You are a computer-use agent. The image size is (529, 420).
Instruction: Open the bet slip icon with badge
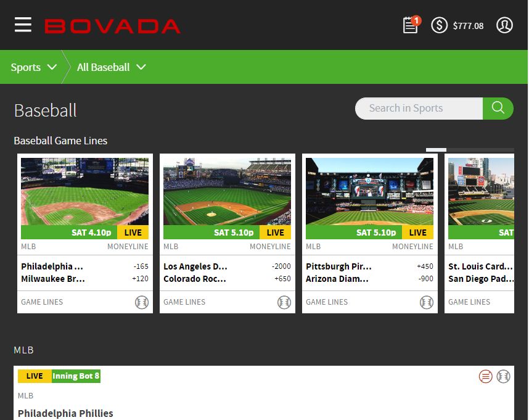point(411,25)
